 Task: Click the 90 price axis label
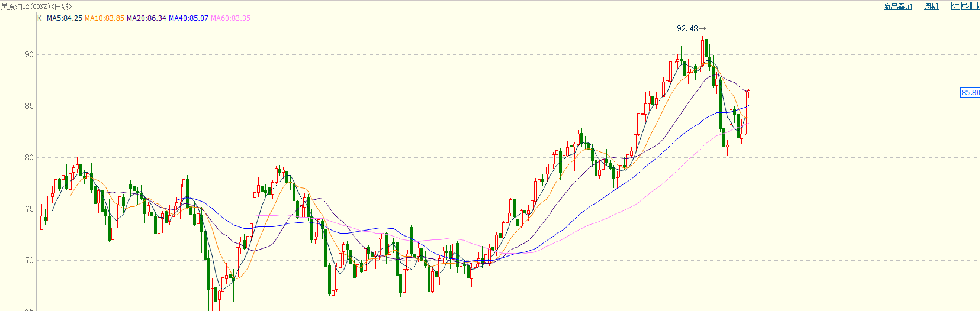29,54
